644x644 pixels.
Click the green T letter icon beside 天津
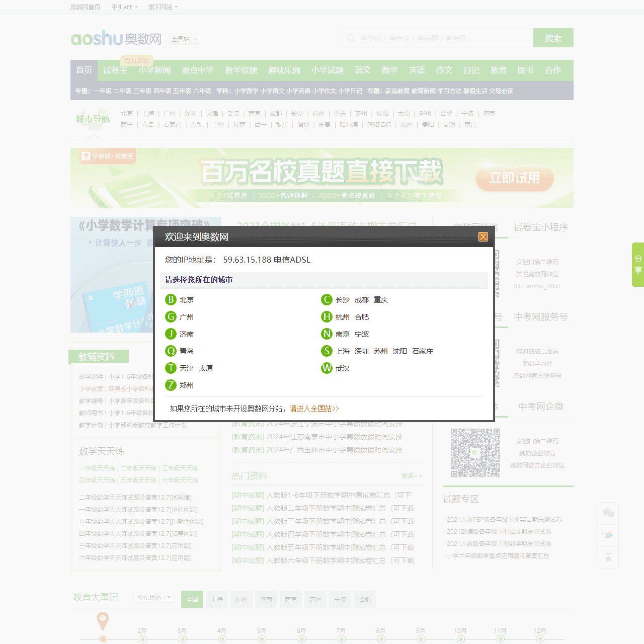click(171, 368)
